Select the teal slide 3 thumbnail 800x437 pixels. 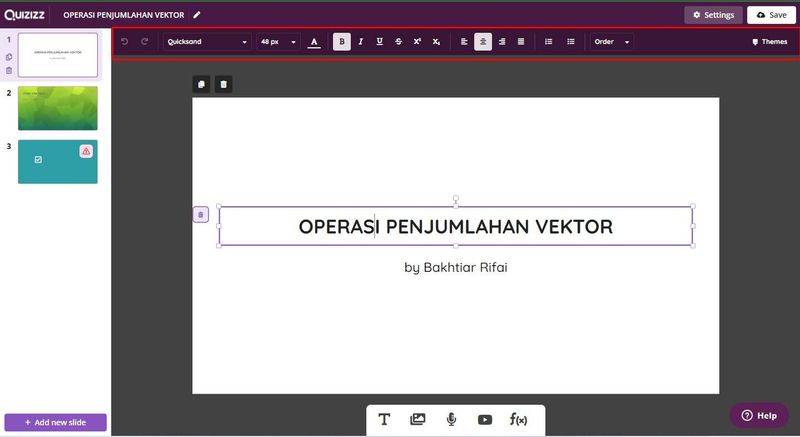click(58, 162)
